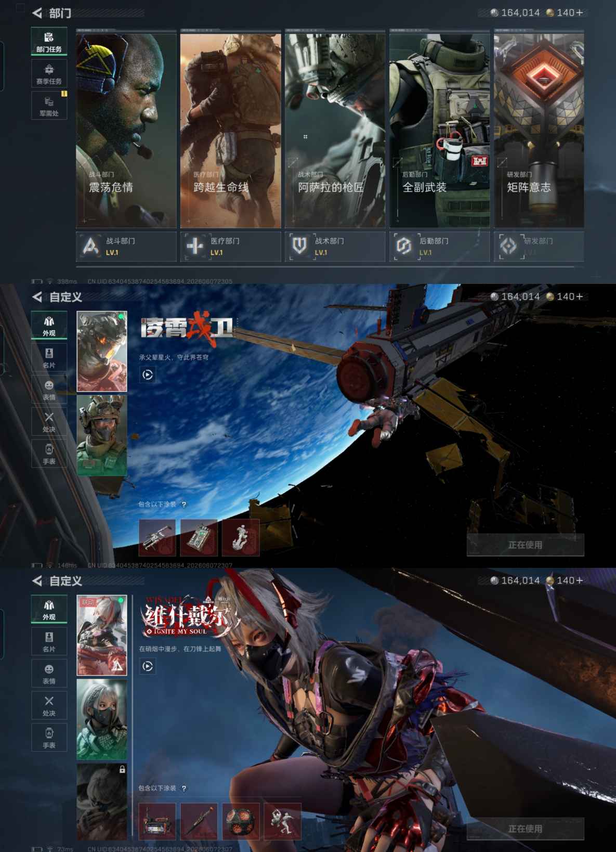The height and width of the screenshot is (852, 616).
Task: Select the teal jacket masked girl skin thumbnail
Action: (102, 719)
